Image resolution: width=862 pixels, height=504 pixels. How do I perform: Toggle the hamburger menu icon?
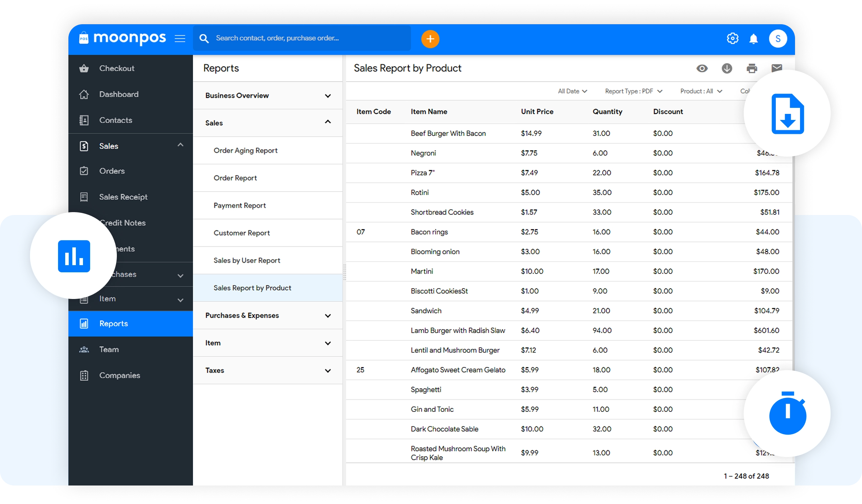tap(180, 38)
